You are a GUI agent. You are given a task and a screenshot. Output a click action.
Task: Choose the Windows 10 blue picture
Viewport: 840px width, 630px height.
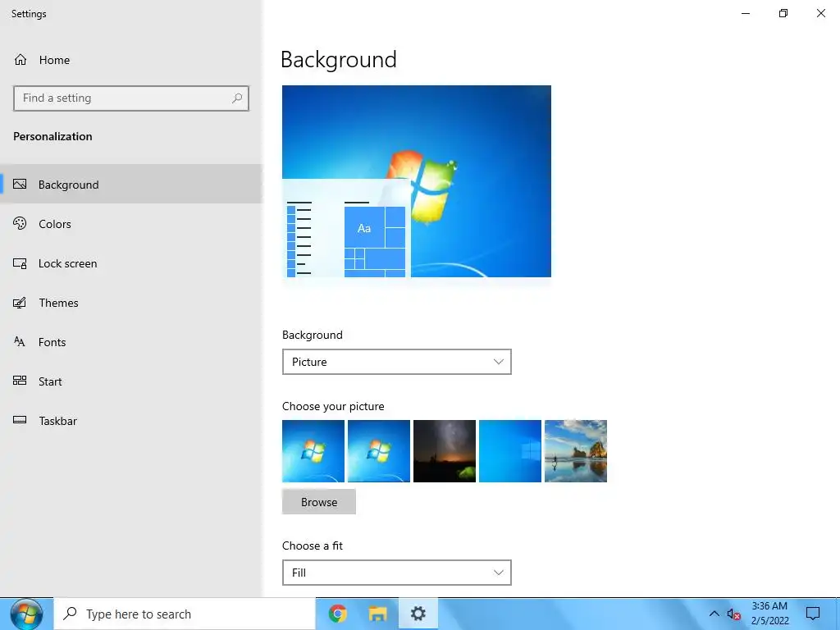coord(510,451)
